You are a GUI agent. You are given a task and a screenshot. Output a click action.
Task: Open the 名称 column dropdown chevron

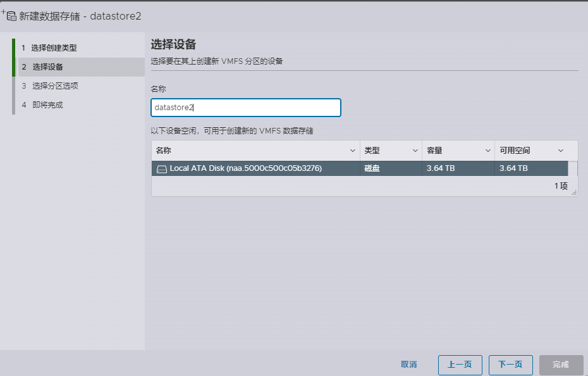pos(353,151)
